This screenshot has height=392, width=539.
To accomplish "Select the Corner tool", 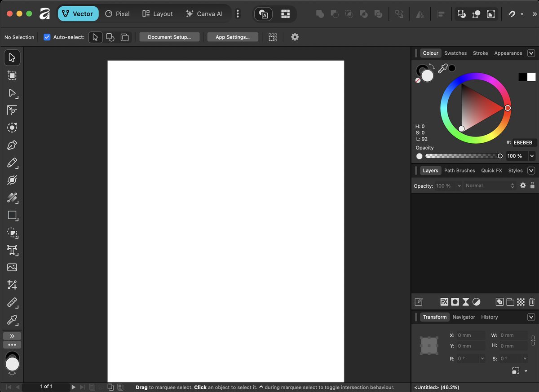I will point(12,110).
